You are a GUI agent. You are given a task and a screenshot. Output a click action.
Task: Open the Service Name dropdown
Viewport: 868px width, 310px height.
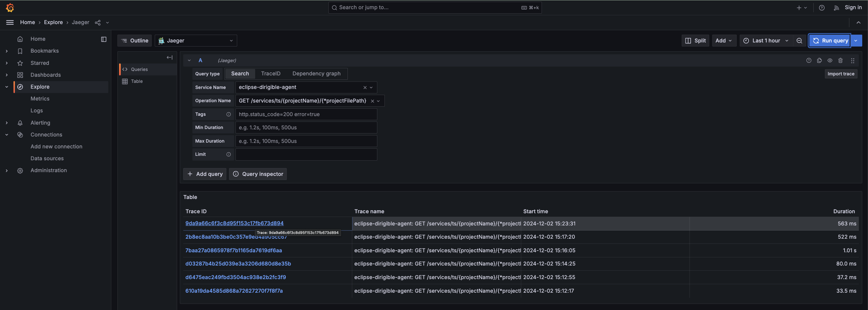(371, 88)
